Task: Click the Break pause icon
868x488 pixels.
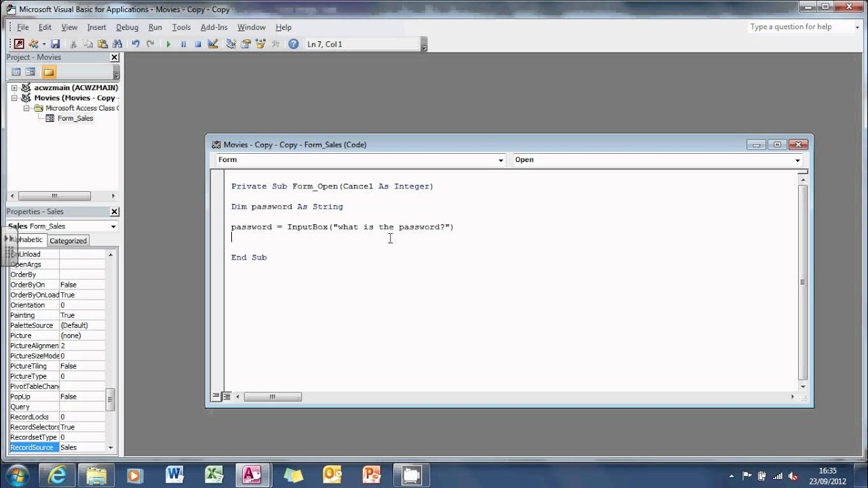Action: point(183,44)
